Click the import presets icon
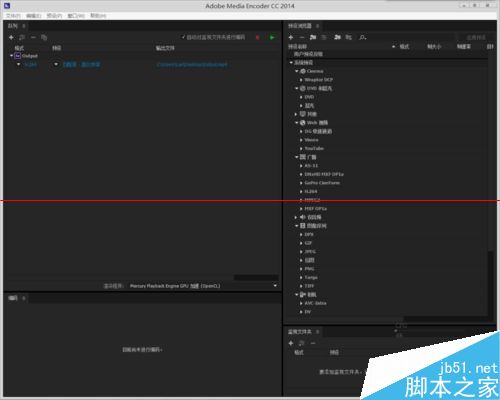 click(x=337, y=37)
